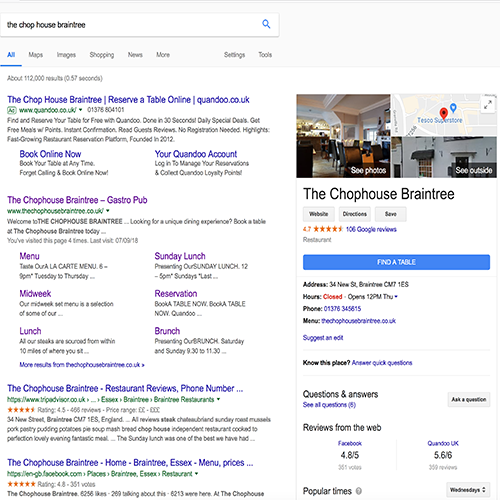The image size is (500, 500).
Task: Select the All results tab
Action: coord(11,55)
